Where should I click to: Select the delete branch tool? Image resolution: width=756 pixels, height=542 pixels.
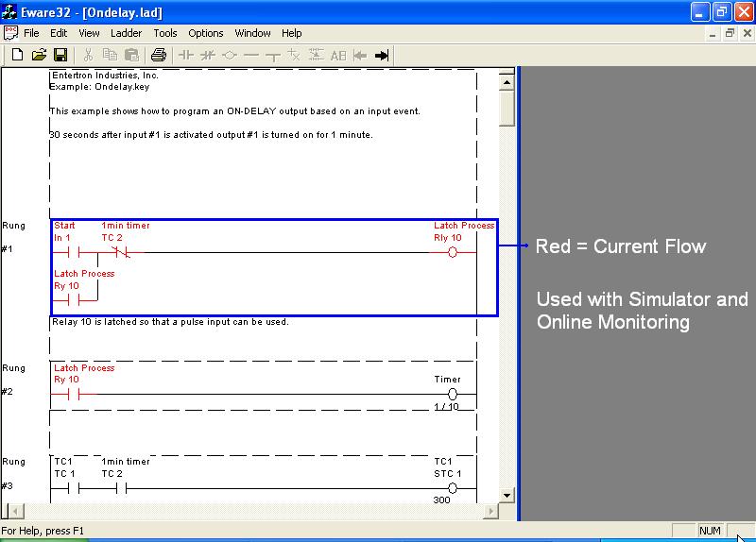pos(294,55)
